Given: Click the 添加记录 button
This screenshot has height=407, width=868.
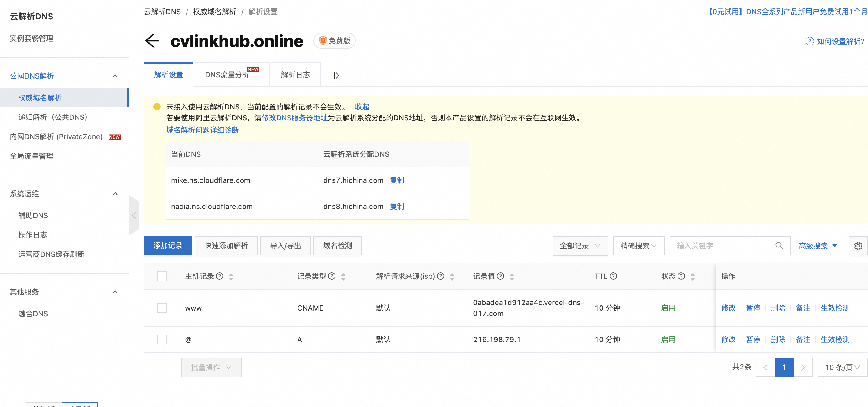Looking at the screenshot, I should tap(167, 246).
